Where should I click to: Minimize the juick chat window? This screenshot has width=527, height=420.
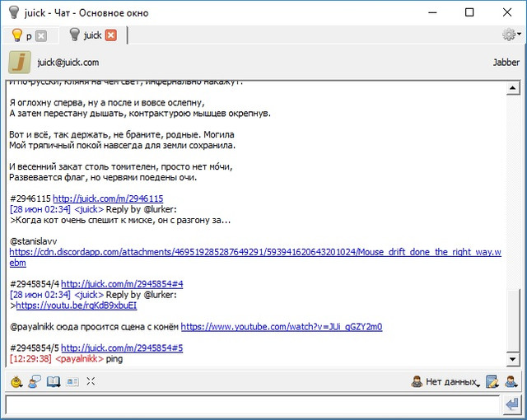coord(432,12)
